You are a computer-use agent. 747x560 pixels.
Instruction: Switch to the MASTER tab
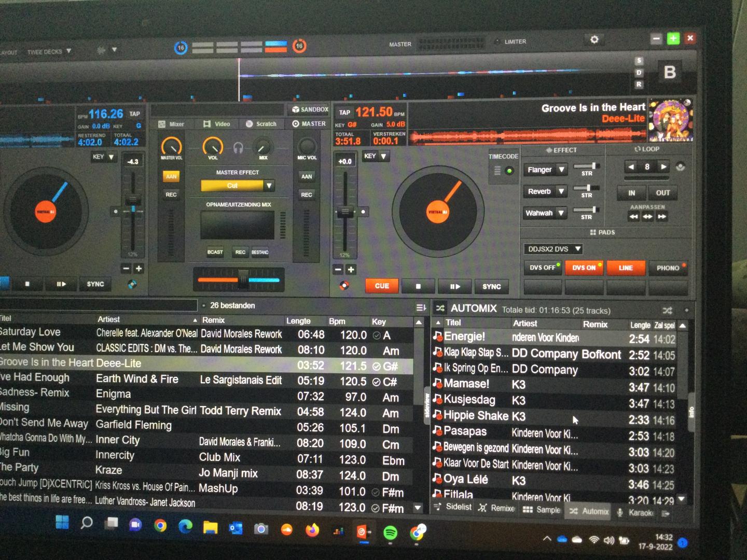click(x=309, y=123)
